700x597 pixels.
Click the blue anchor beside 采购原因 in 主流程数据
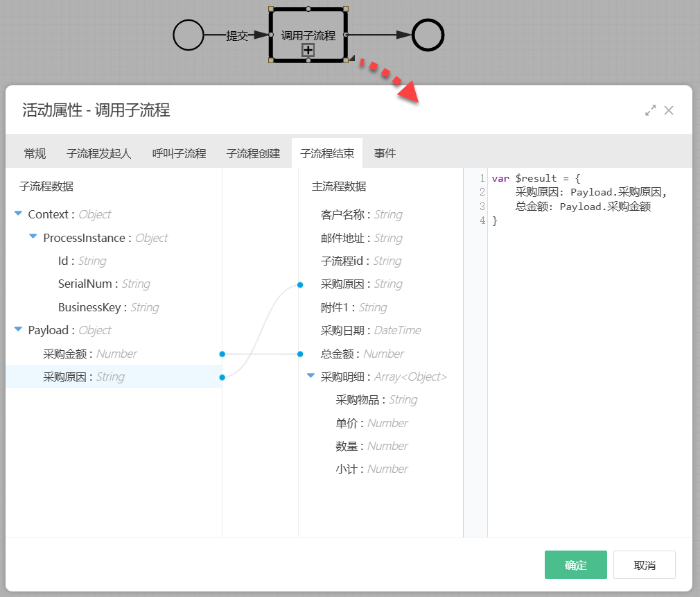pos(299,284)
